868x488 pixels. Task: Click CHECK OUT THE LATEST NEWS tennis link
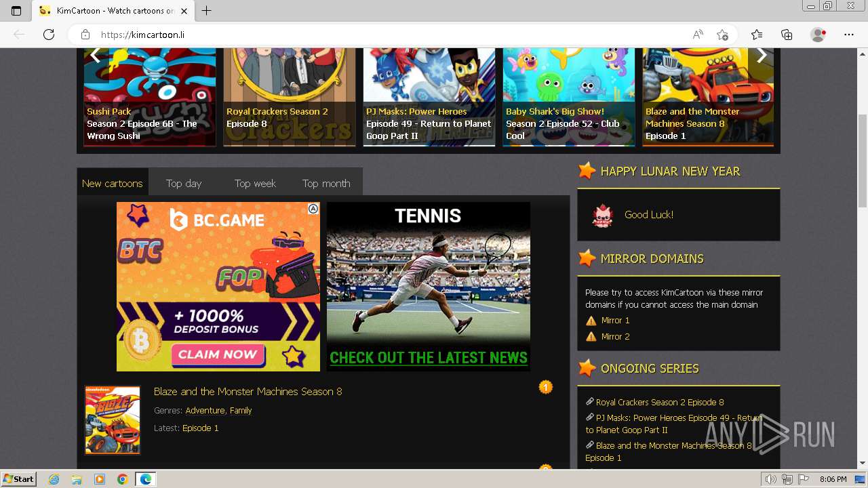pos(429,358)
